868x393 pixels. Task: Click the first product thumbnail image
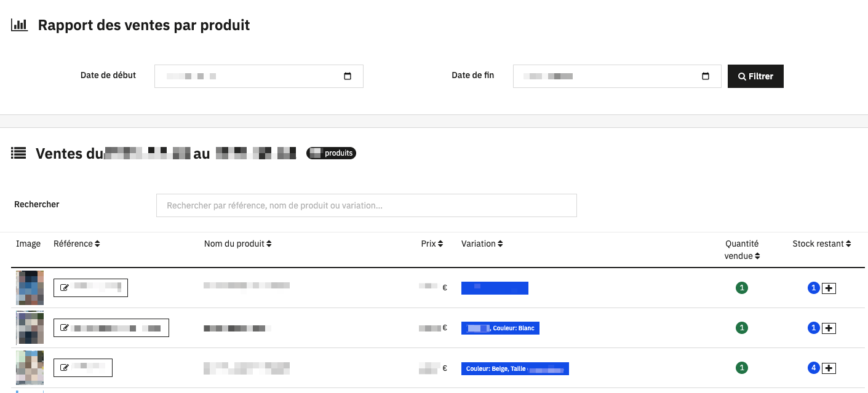pyautogui.click(x=29, y=287)
